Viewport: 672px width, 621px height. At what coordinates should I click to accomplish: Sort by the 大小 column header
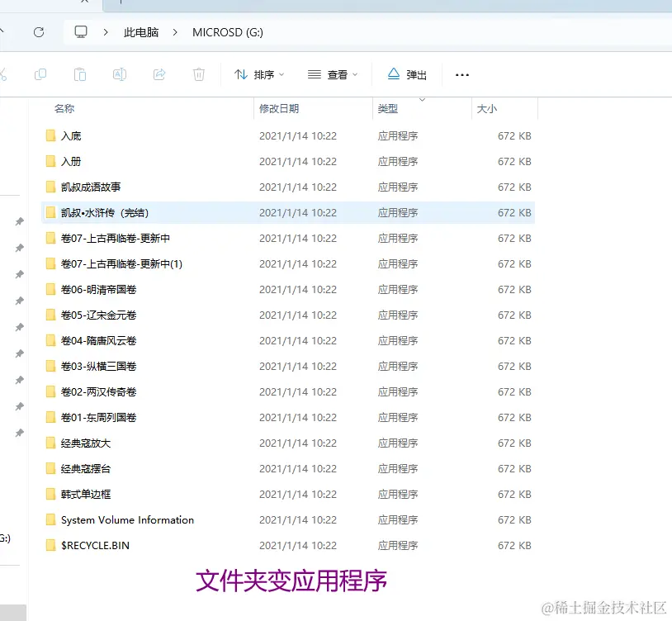[x=487, y=108]
